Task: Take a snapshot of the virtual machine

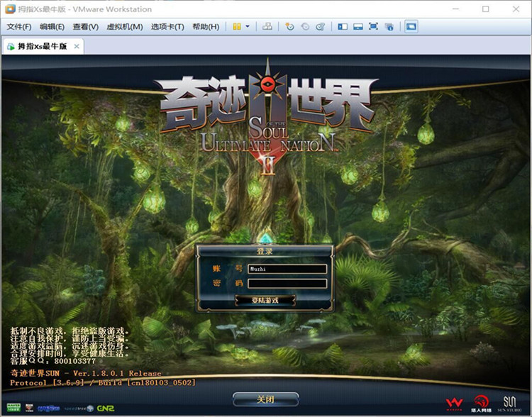Action: 289,26
